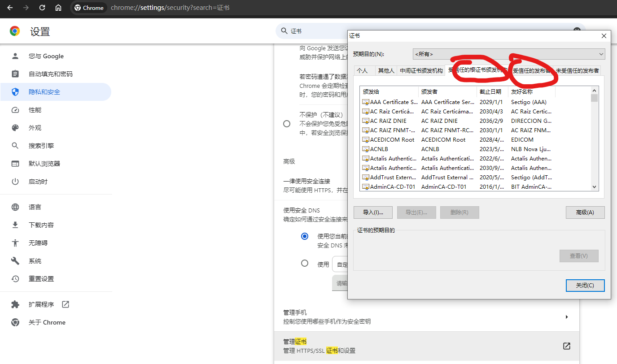Click 高级(A) button
The height and width of the screenshot is (364, 617).
coord(585,212)
